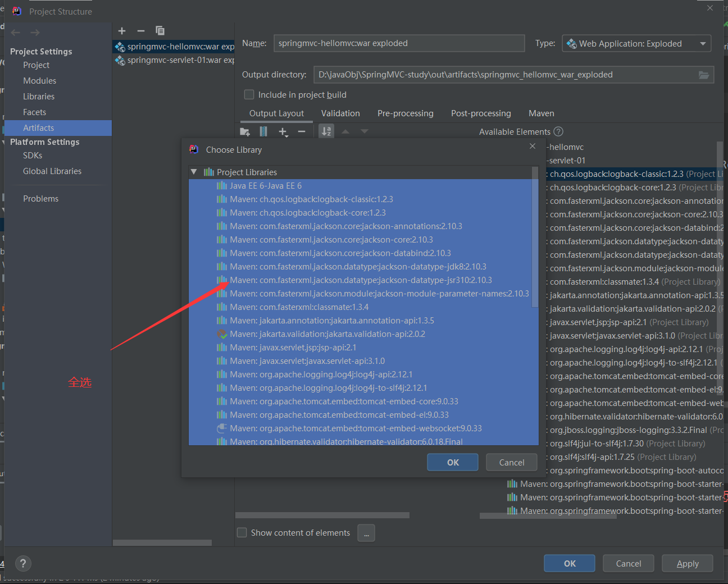Click OK in the Project Structure window
Viewport: 728px width, 584px height.
[570, 563]
